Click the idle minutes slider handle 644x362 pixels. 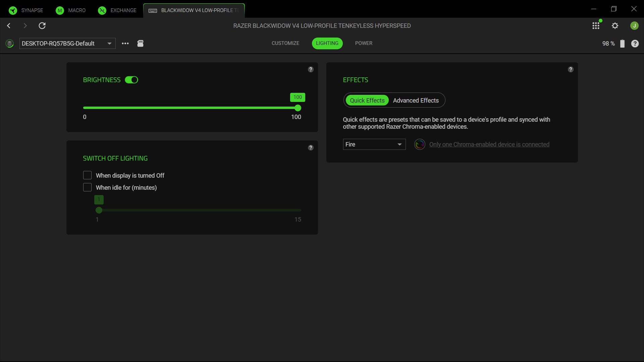(99, 210)
